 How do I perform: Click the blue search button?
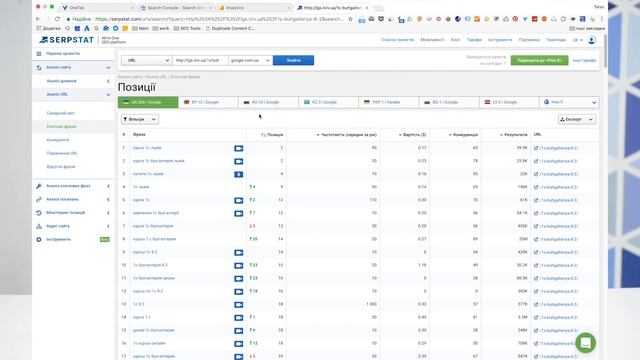(293, 60)
